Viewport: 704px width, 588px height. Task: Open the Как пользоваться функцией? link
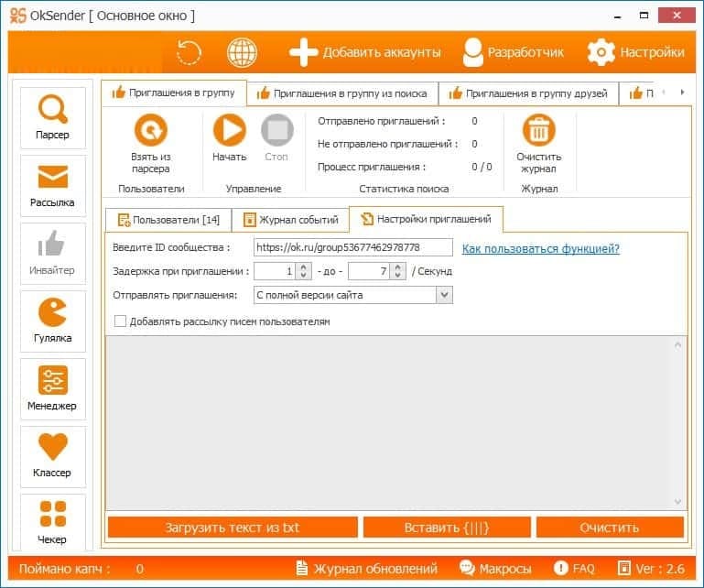(x=540, y=248)
